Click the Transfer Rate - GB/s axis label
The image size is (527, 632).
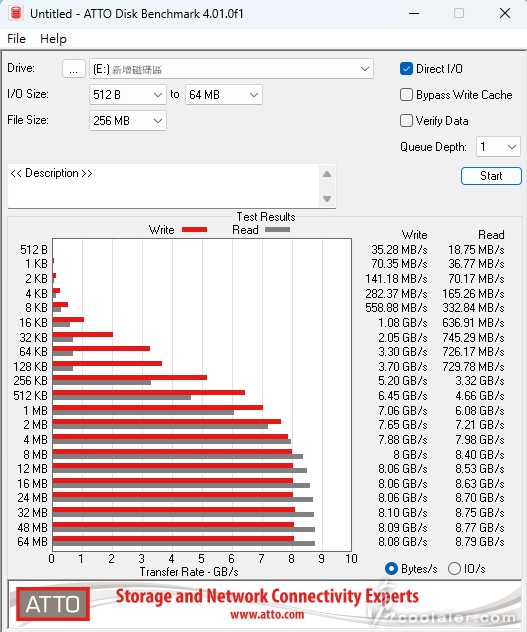(189, 572)
